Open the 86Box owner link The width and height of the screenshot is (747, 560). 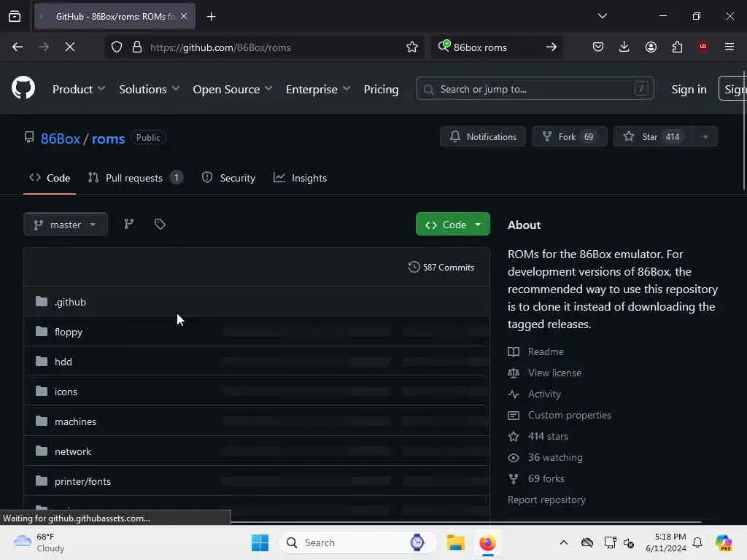(61, 139)
